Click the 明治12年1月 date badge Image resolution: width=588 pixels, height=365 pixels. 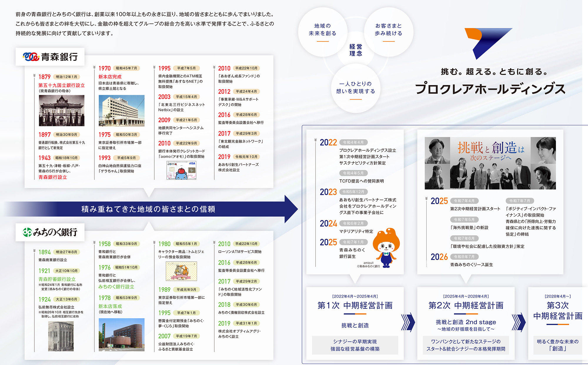(x=66, y=77)
